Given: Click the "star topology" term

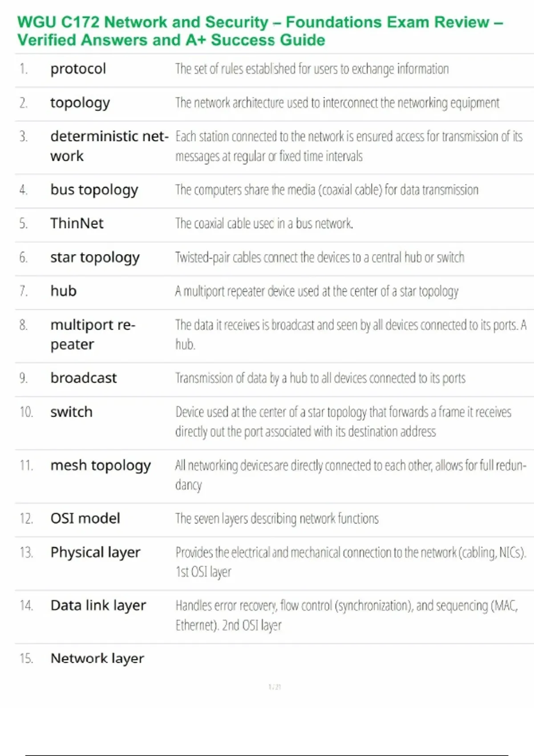Looking at the screenshot, I should (95, 257).
